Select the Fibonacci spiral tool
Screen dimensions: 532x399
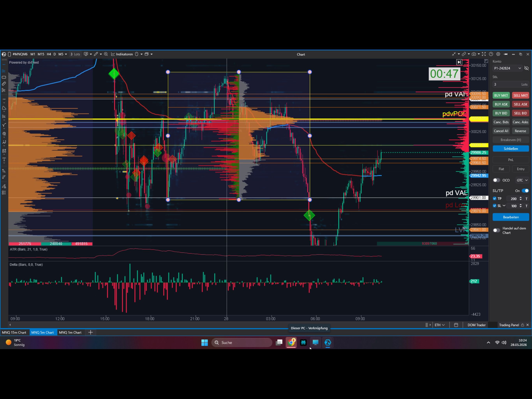[4, 134]
